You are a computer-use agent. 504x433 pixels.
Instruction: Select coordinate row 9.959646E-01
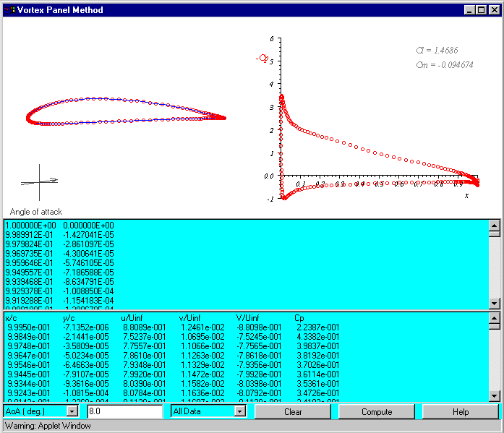tap(59, 263)
